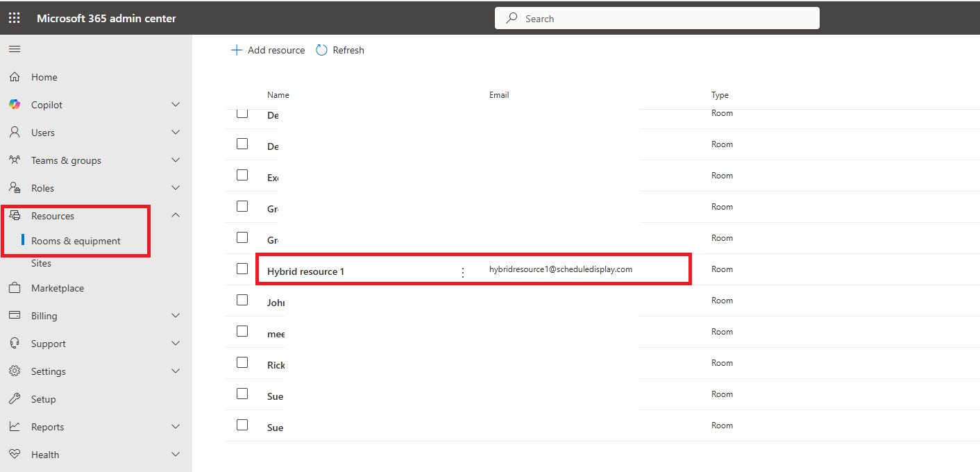The height and width of the screenshot is (472, 980).
Task: Click the Setup wrench icon
Action: (15, 399)
